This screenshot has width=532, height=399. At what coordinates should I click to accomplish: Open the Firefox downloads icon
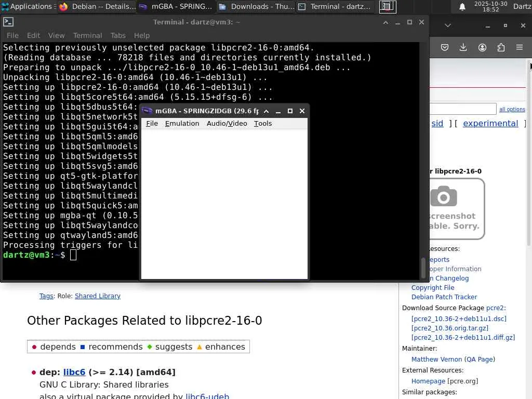point(463,47)
